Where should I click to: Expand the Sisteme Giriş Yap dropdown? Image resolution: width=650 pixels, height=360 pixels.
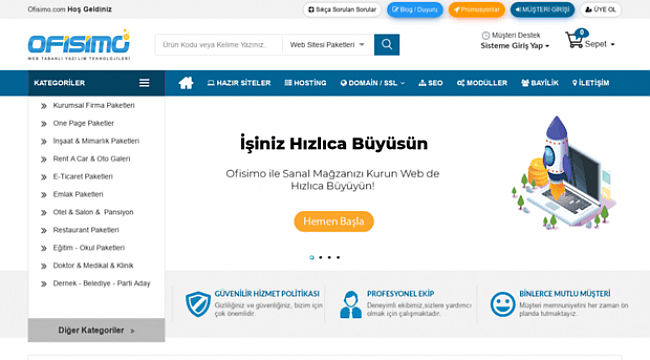tap(515, 46)
